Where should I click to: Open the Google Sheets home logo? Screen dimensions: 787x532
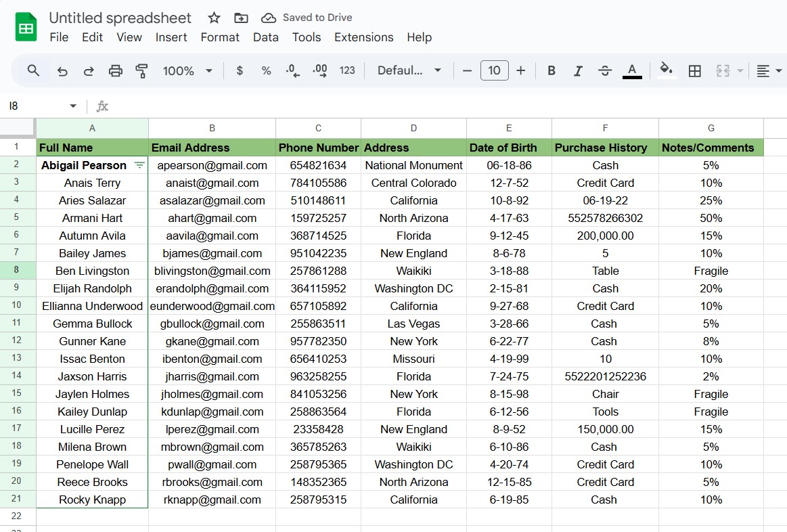[x=26, y=27]
